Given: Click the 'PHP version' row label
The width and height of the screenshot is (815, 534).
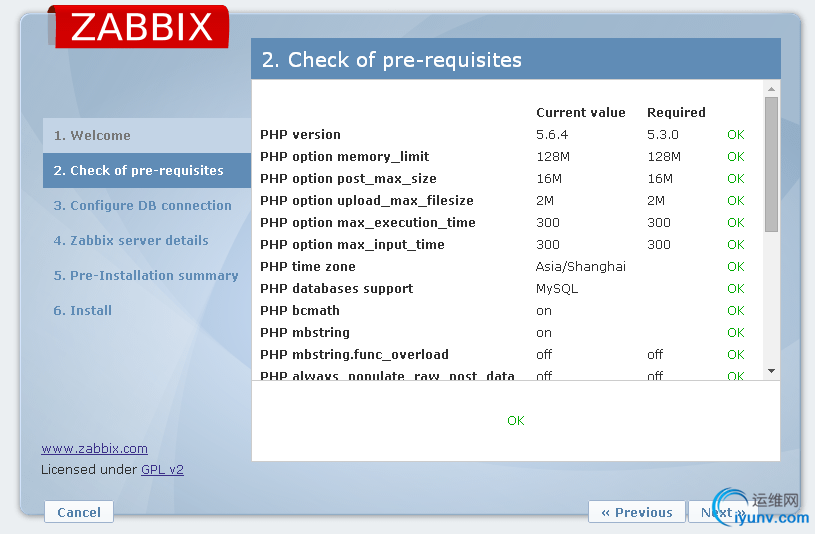Looking at the screenshot, I should pos(300,135).
